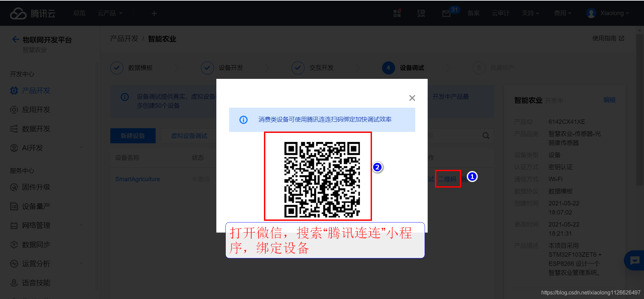Click the product ID 6142CX41XE
The image size is (644, 299).
[567, 122]
